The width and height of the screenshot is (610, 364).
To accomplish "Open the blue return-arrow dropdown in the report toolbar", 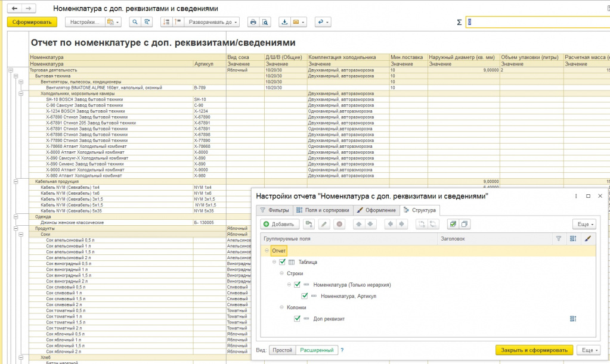I will point(323,22).
